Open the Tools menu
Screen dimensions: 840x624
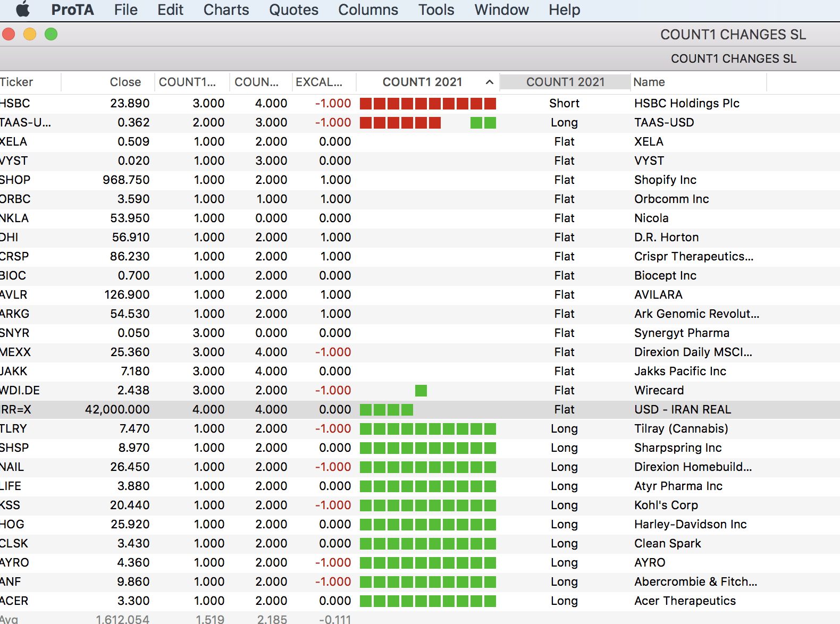pyautogui.click(x=436, y=10)
